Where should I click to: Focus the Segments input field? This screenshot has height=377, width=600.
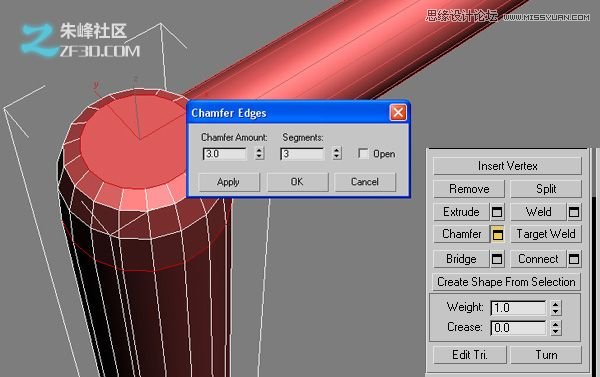pyautogui.click(x=302, y=154)
